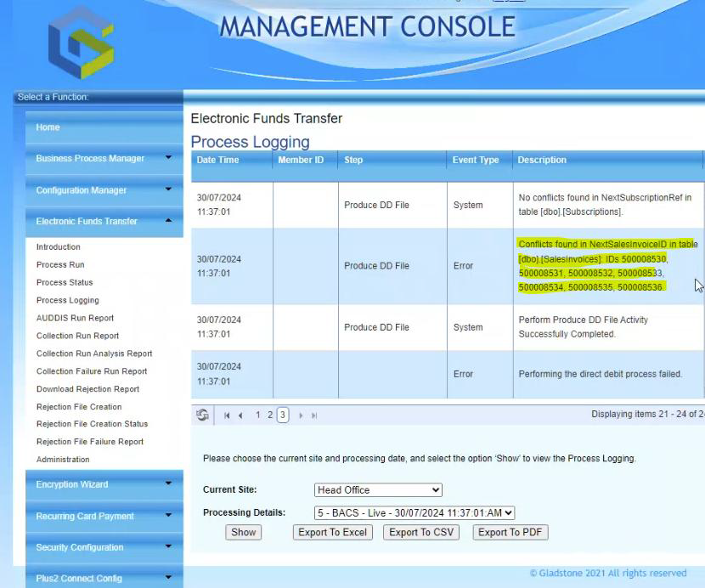The width and height of the screenshot is (705, 588).
Task: Open Collection Run Report
Action: tap(78, 336)
